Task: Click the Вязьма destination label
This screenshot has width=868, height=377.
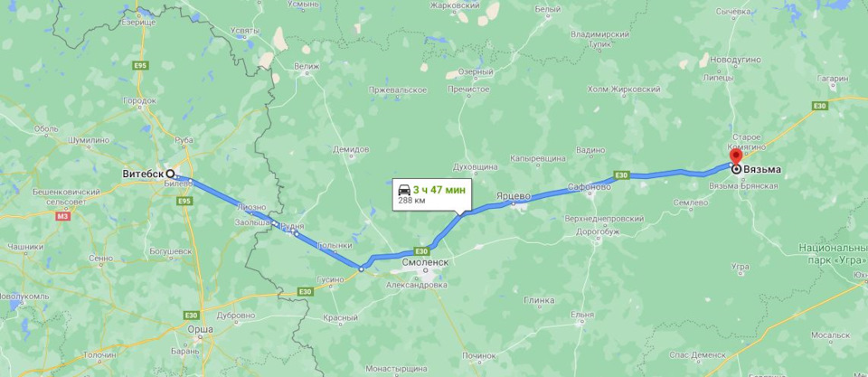Action: coord(763,171)
